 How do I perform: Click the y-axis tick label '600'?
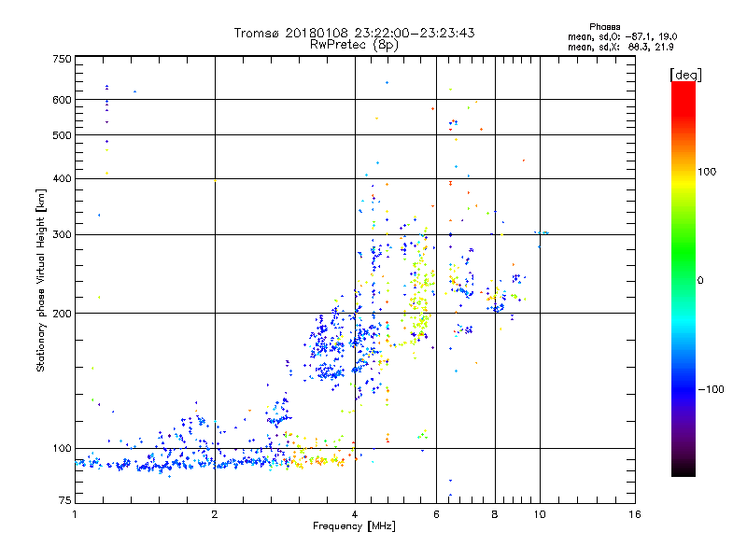coord(62,100)
